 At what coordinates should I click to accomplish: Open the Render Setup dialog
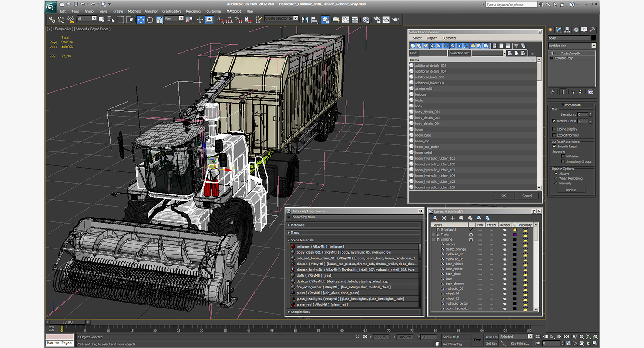pyautogui.click(x=376, y=20)
